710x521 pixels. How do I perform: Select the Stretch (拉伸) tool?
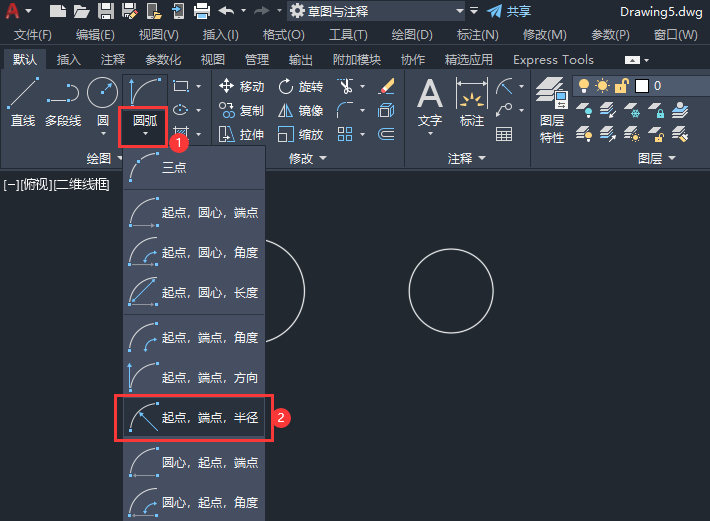241,134
